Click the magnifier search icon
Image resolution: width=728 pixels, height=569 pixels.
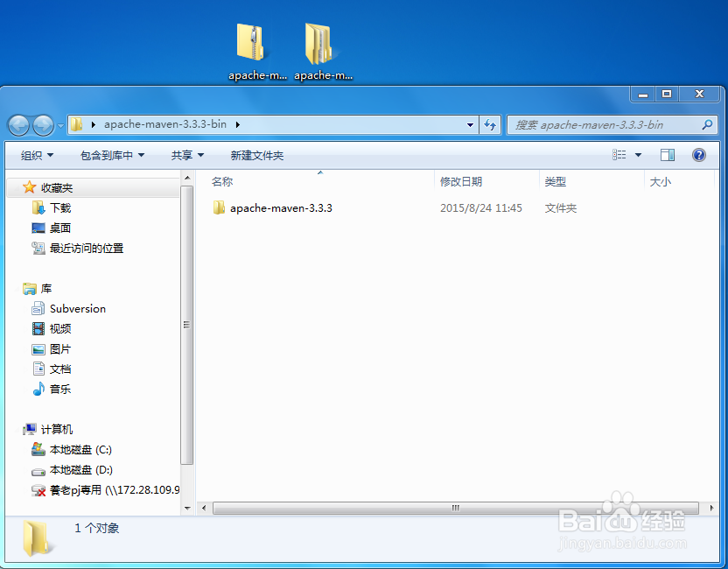tap(707, 124)
